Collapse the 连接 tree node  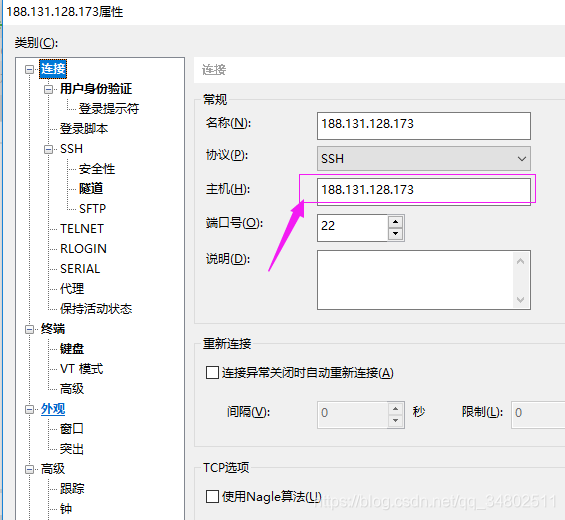(x=30, y=69)
